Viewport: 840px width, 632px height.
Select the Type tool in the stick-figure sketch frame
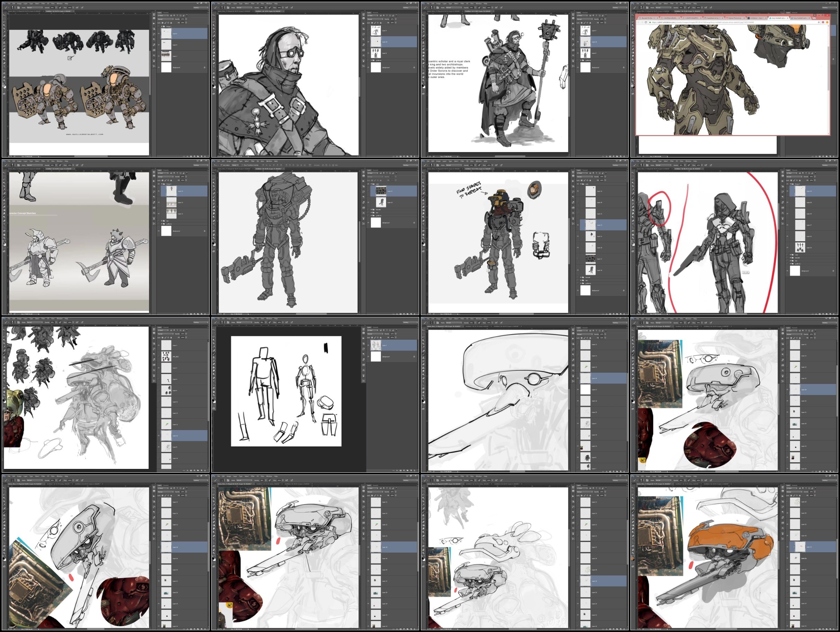(214, 382)
